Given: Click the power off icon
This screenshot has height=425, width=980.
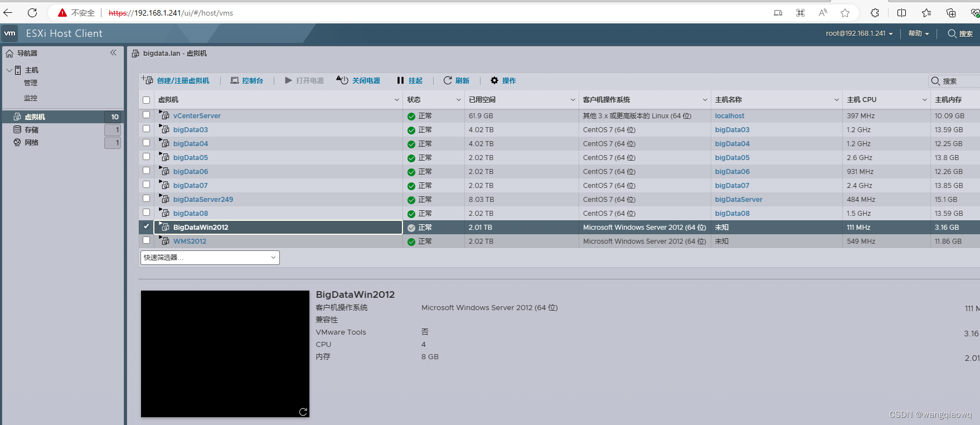Looking at the screenshot, I should click(342, 80).
